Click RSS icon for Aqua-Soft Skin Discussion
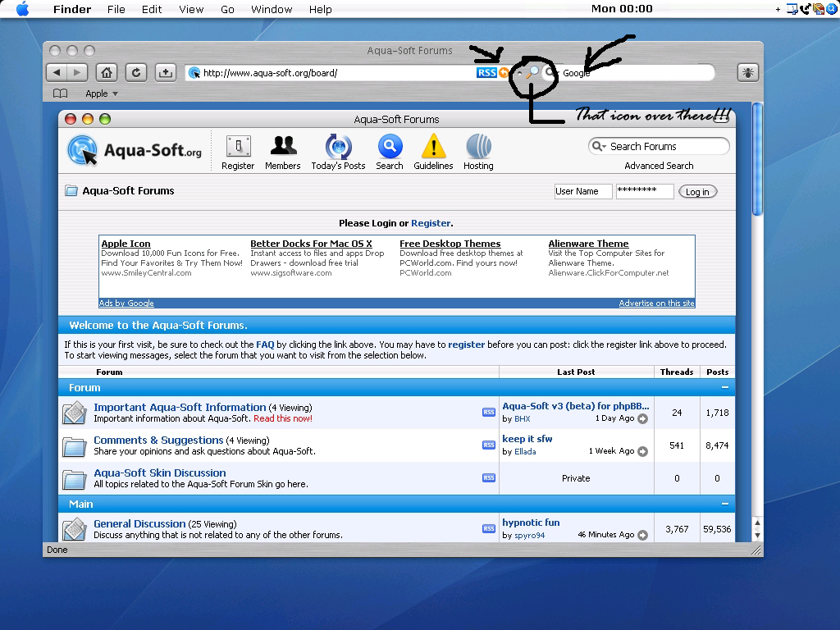 pyautogui.click(x=489, y=478)
